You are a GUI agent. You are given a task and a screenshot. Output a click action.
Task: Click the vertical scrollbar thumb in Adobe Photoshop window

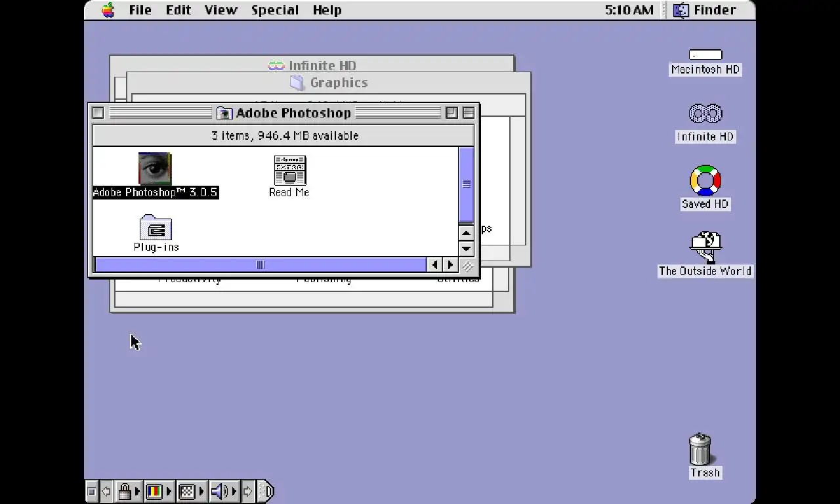click(466, 184)
